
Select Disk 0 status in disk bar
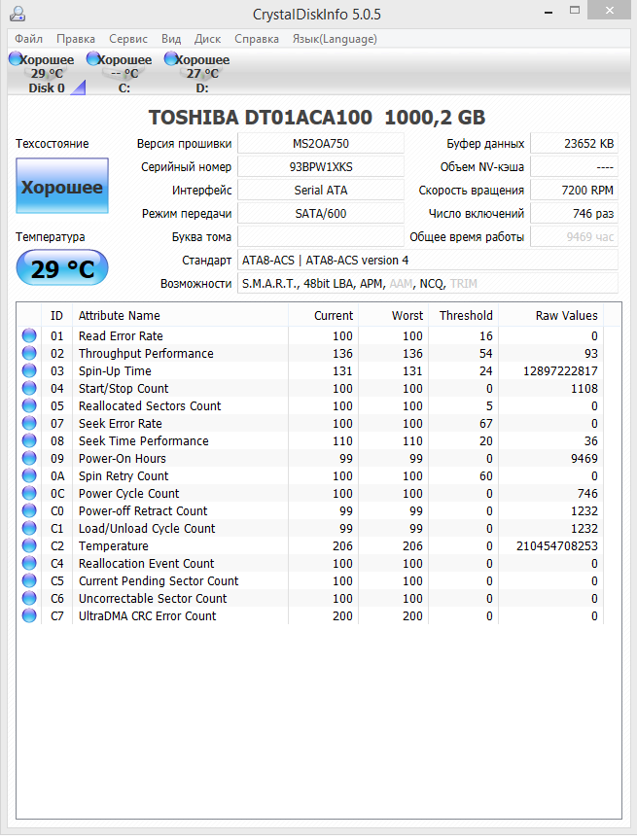(46, 73)
